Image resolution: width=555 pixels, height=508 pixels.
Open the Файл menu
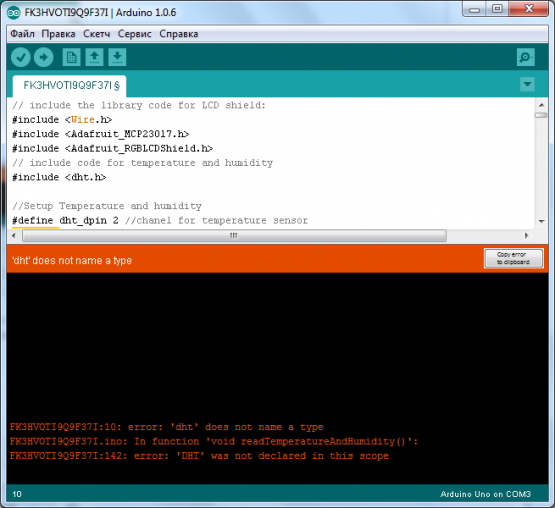[x=22, y=34]
